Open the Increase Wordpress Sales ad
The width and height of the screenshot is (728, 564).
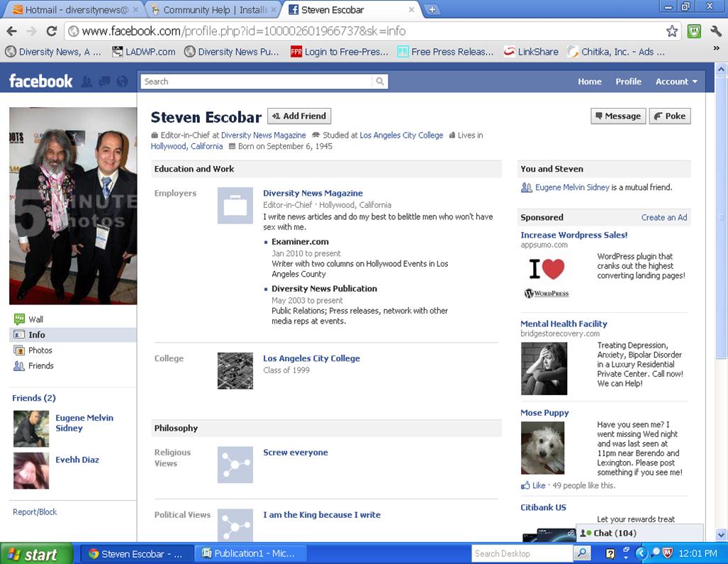point(574,235)
